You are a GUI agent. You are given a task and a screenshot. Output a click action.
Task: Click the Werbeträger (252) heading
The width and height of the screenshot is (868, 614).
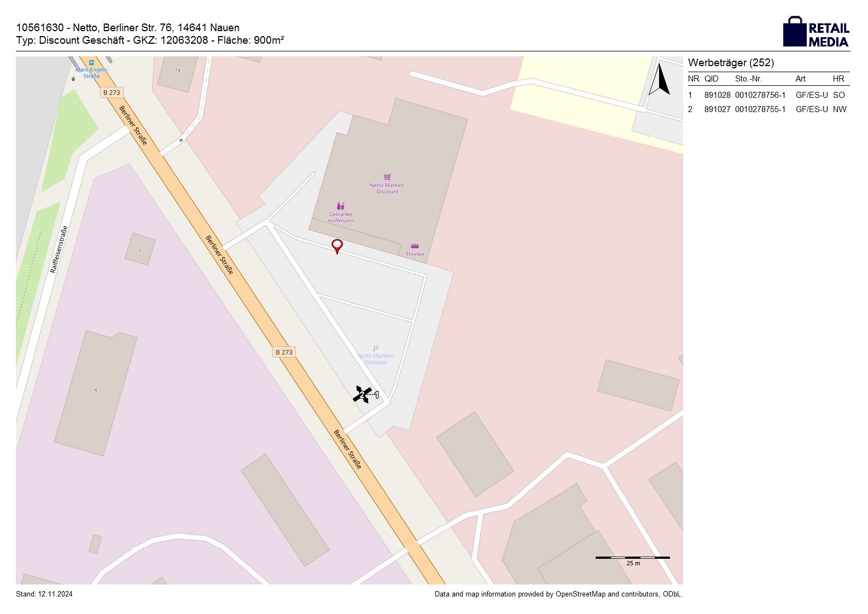tap(731, 63)
